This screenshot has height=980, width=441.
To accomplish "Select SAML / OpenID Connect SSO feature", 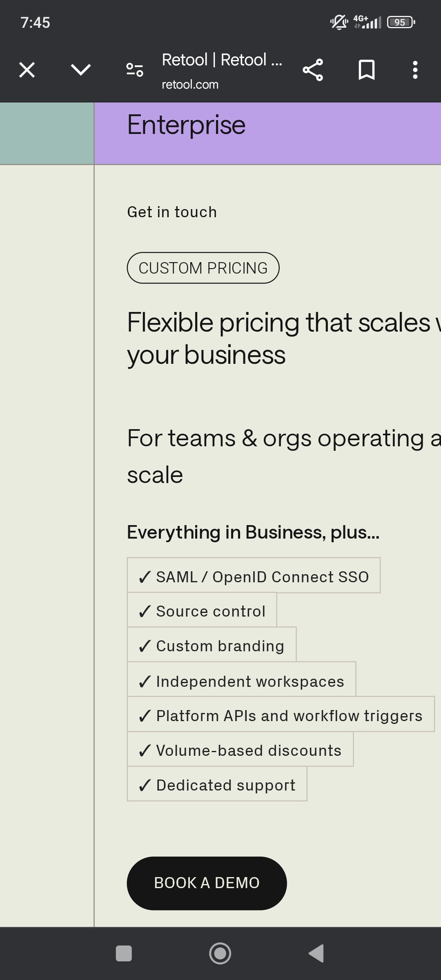I will (254, 575).
